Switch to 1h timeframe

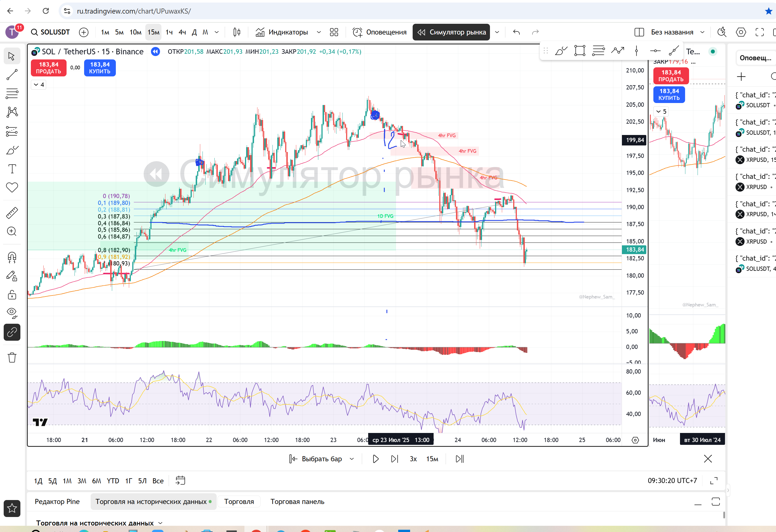[169, 32]
